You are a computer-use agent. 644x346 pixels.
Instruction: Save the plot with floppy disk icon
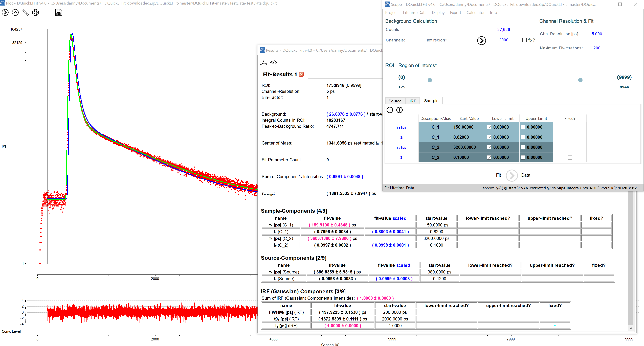pyautogui.click(x=58, y=12)
